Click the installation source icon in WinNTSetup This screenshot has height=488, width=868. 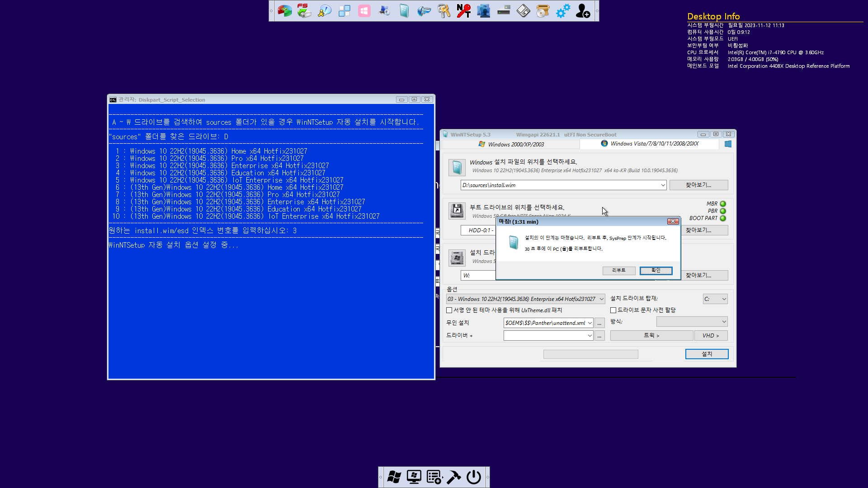click(x=457, y=168)
